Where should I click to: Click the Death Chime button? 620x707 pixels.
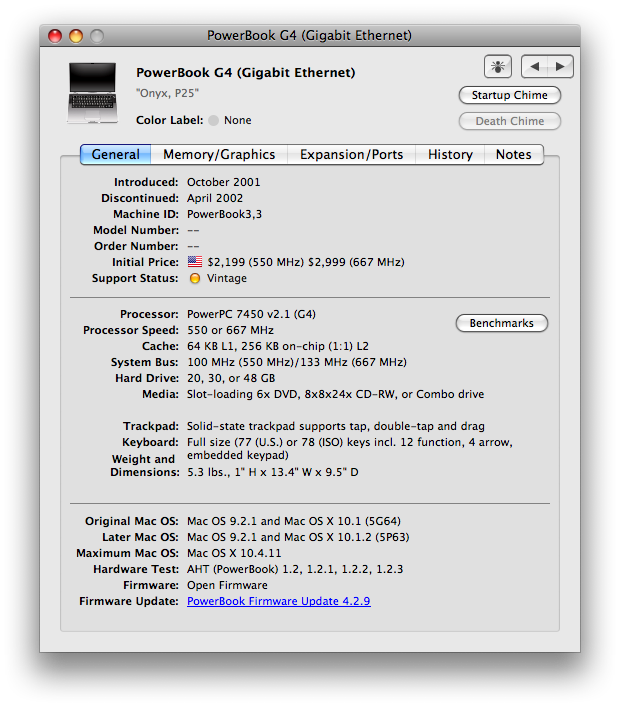(510, 121)
